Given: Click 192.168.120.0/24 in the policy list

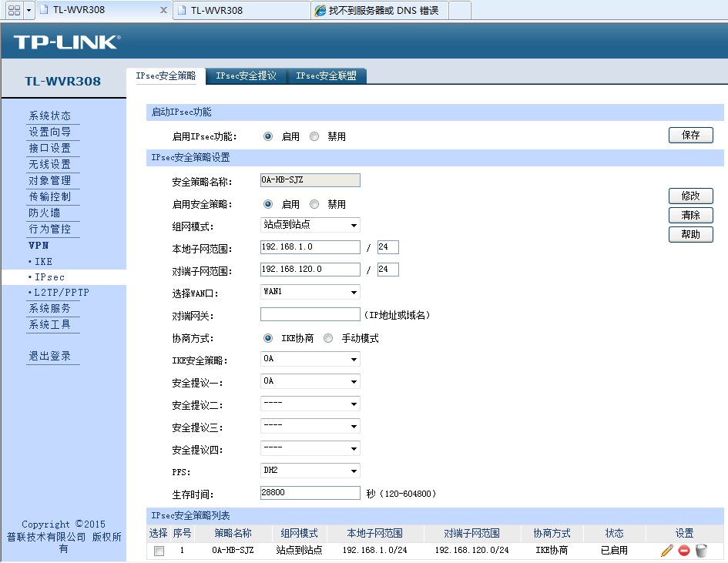Looking at the screenshot, I should pos(471,551).
